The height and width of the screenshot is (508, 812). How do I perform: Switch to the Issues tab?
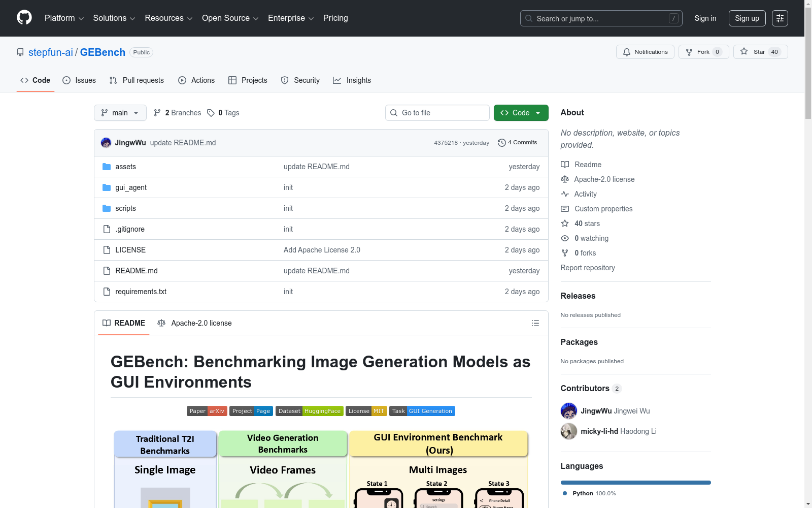(79, 80)
